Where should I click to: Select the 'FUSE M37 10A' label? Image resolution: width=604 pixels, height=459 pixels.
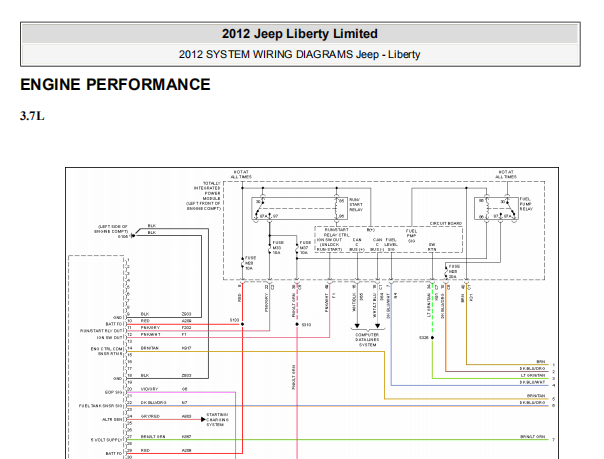(305, 248)
